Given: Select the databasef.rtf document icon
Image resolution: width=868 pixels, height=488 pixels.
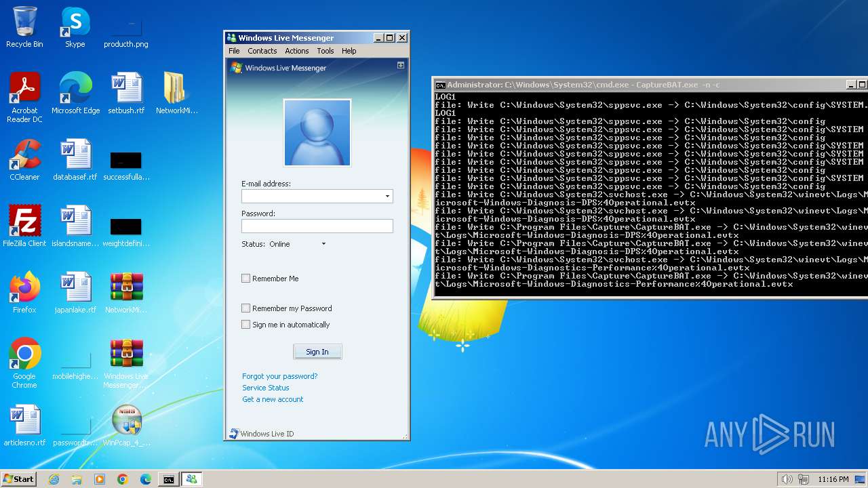Looking at the screenshot, I should (75, 160).
